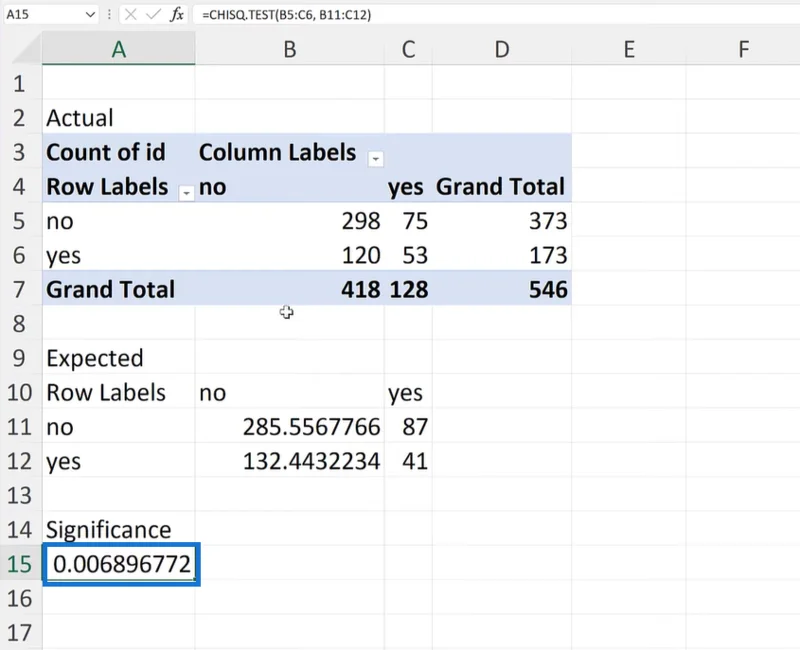
Task: Click 'Row Labels' in the Expected table
Action: [x=118, y=392]
